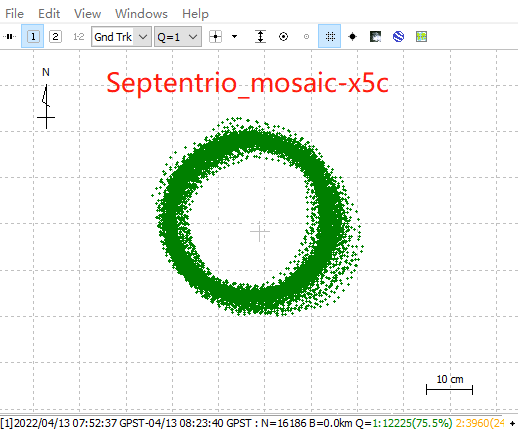518x429 pixels.
Task: Open the File menu
Action: coord(14,14)
